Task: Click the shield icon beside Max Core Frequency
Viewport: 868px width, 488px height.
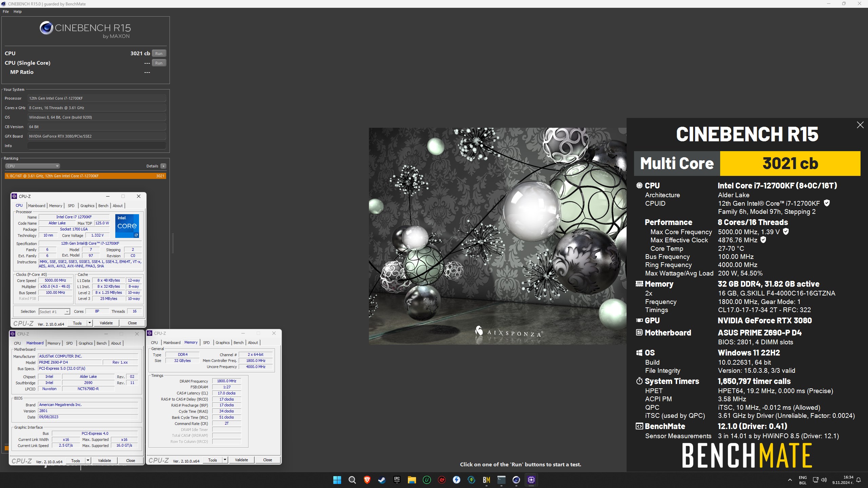Action: coord(786,231)
